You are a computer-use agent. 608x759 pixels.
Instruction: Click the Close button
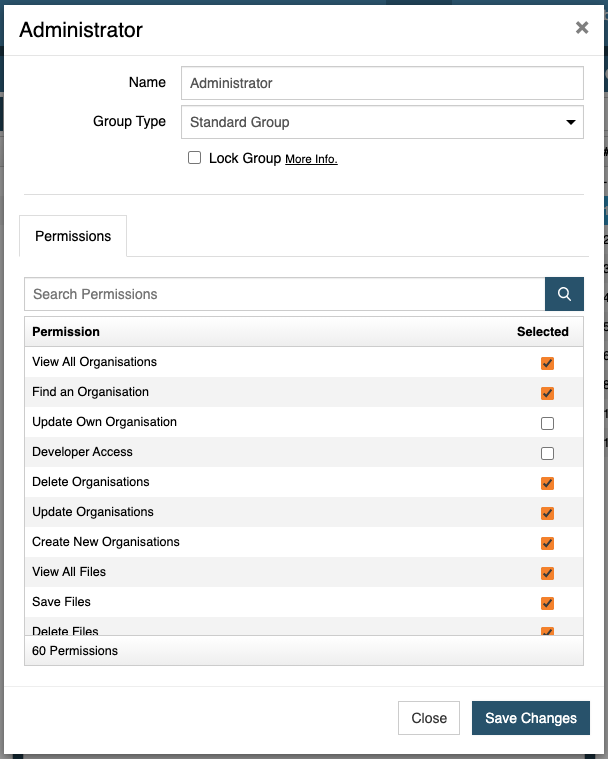pos(429,718)
